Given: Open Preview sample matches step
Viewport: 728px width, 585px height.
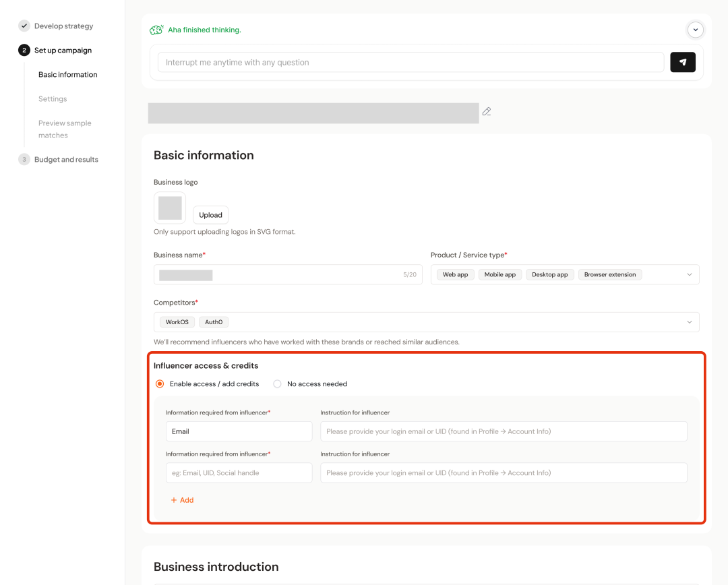Looking at the screenshot, I should (x=65, y=129).
